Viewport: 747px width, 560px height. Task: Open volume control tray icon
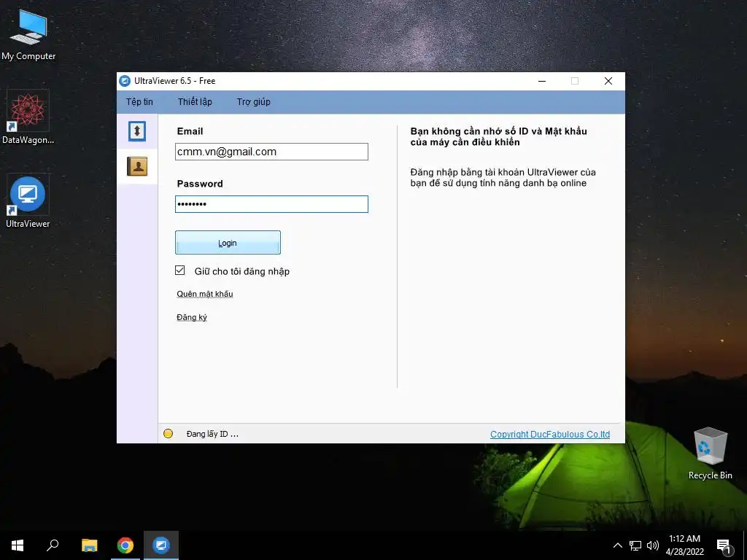pyautogui.click(x=653, y=545)
